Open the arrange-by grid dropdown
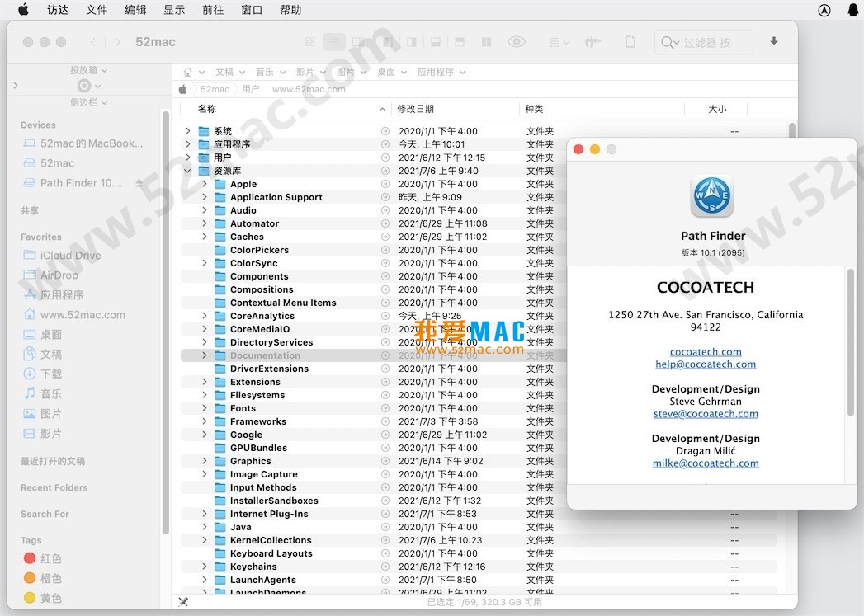 pyautogui.click(x=559, y=42)
